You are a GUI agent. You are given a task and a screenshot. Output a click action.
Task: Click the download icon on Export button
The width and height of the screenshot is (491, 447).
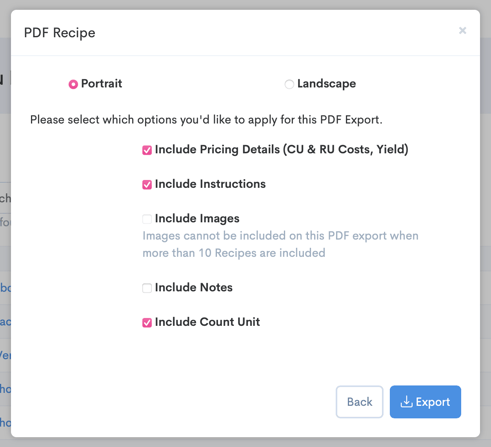[x=406, y=402]
